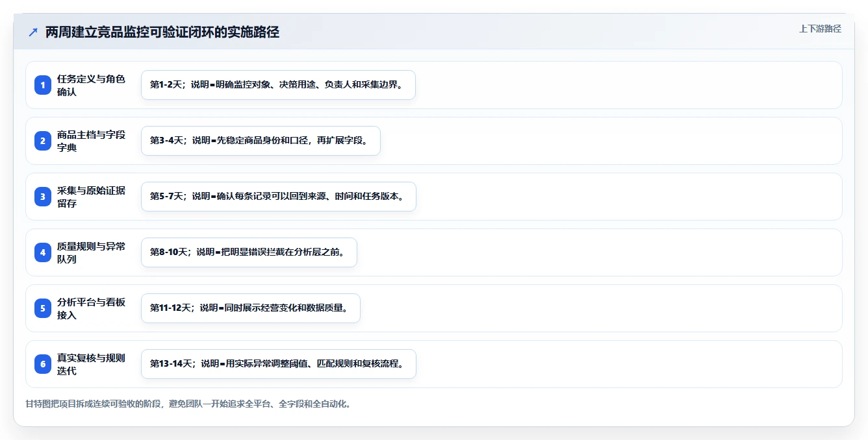Click the 真实复核与规则迭代 step title
Image resolution: width=868 pixels, height=440 pixels.
(x=91, y=364)
